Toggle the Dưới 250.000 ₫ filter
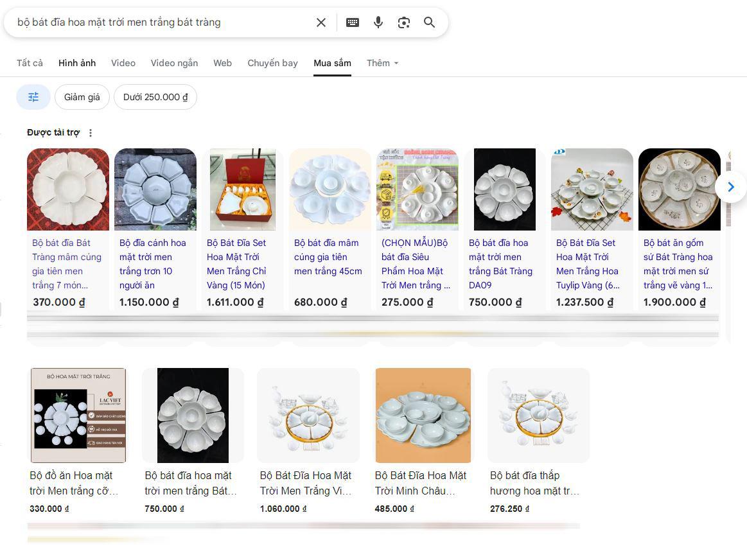The height and width of the screenshot is (560, 747). (x=155, y=97)
